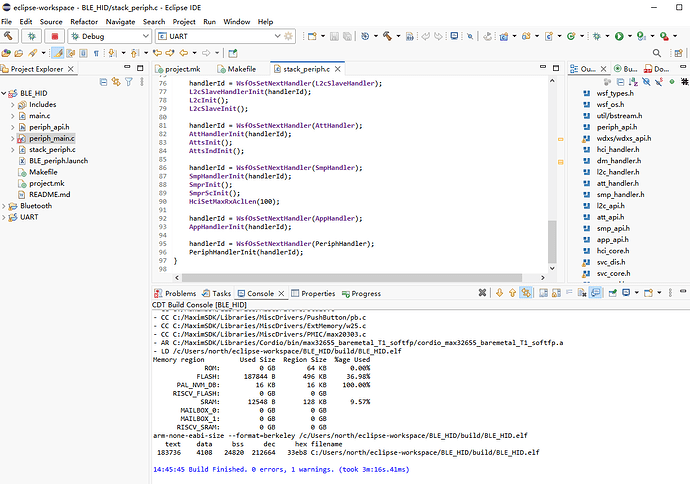The height and width of the screenshot is (484, 690).
Task: Select att_handler.h in Outline
Action: coord(617,183)
